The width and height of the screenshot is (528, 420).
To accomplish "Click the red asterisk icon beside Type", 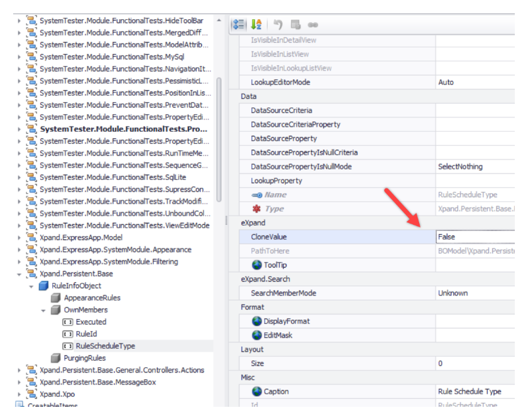I will [x=257, y=209].
